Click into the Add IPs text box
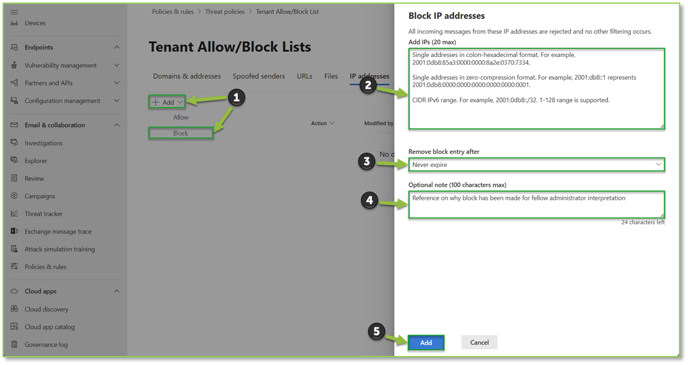This screenshot has width=688, height=365. tap(536, 89)
